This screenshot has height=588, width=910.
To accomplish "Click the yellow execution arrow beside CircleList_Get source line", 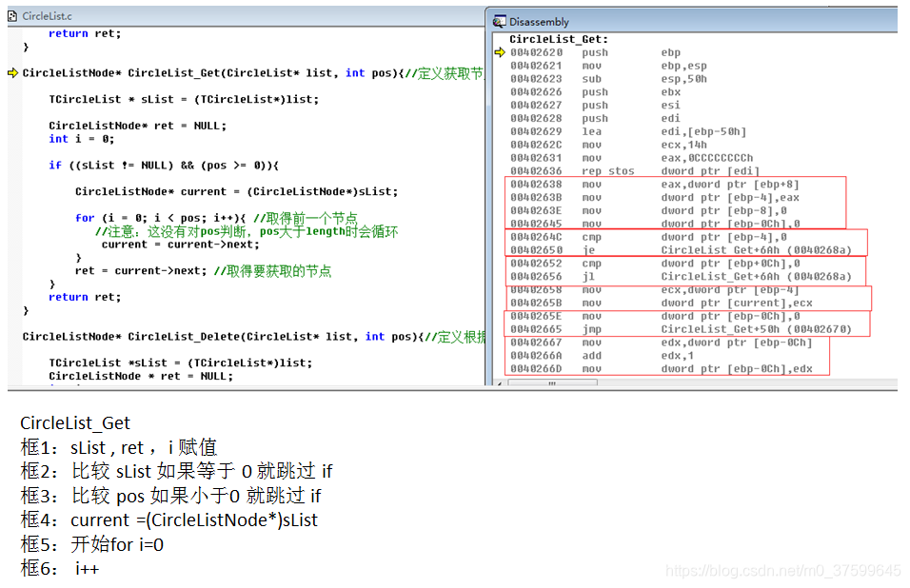I will [x=12, y=73].
